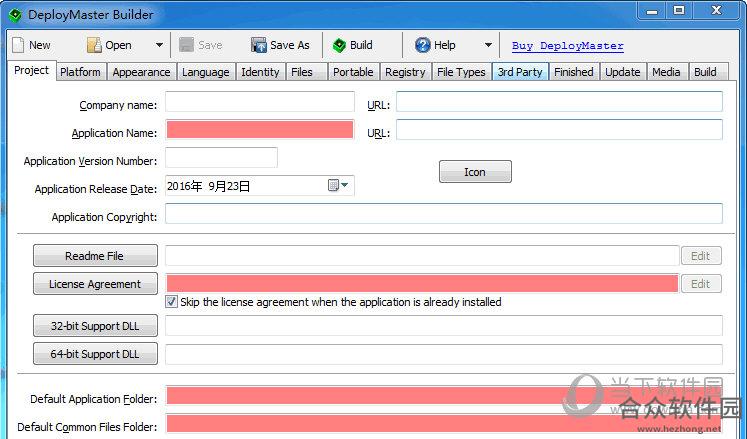Click Edit button beside License Agreement field
The image size is (747, 439).
pyautogui.click(x=701, y=284)
